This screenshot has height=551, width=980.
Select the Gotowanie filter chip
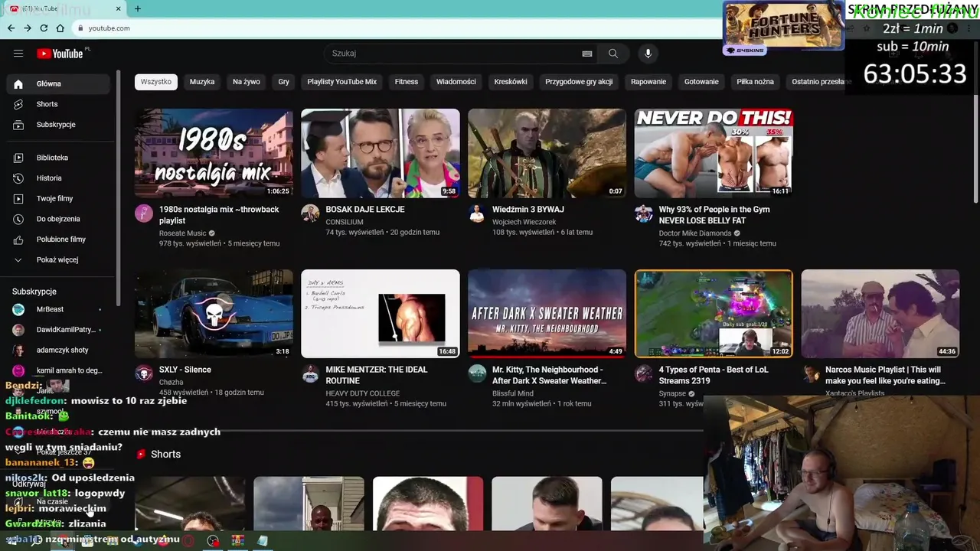click(701, 82)
